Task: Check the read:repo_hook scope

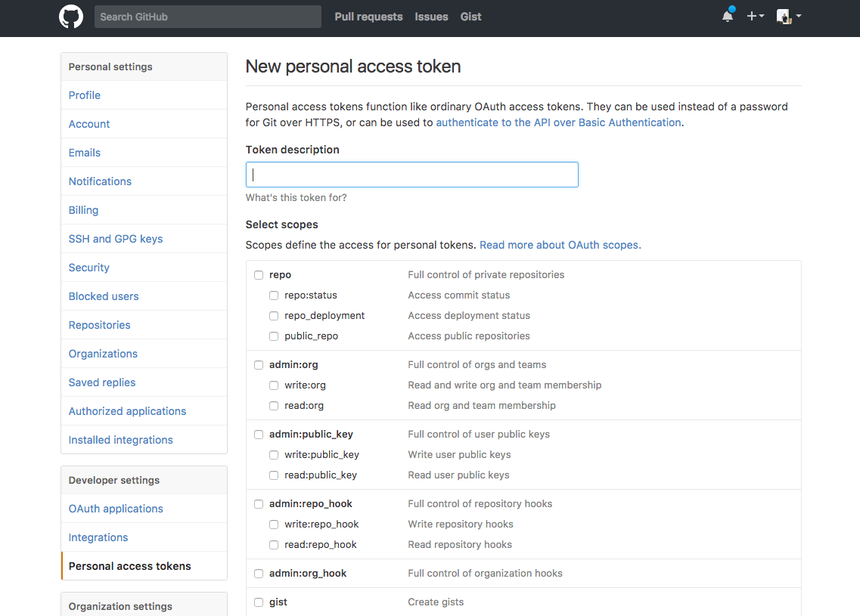Action: coord(274,545)
